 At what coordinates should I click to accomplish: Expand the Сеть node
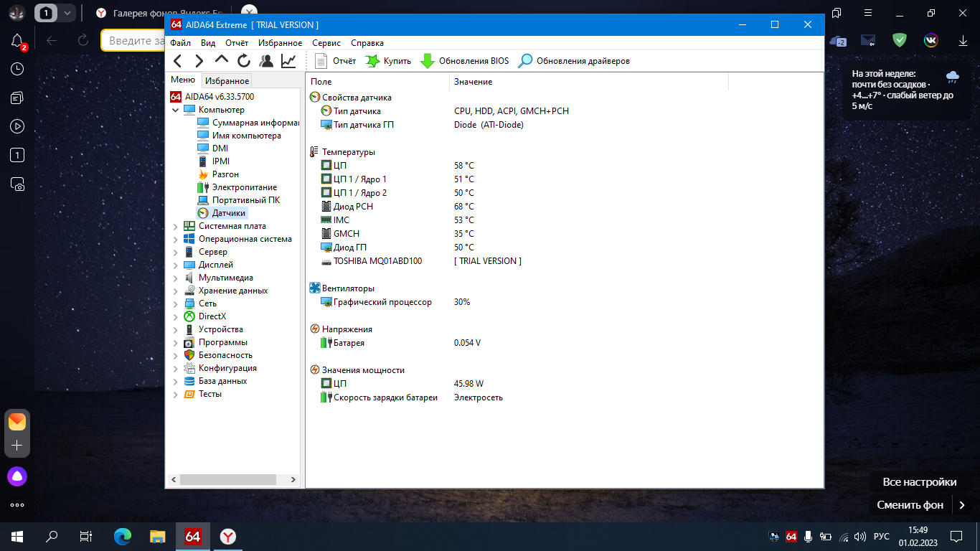point(176,303)
